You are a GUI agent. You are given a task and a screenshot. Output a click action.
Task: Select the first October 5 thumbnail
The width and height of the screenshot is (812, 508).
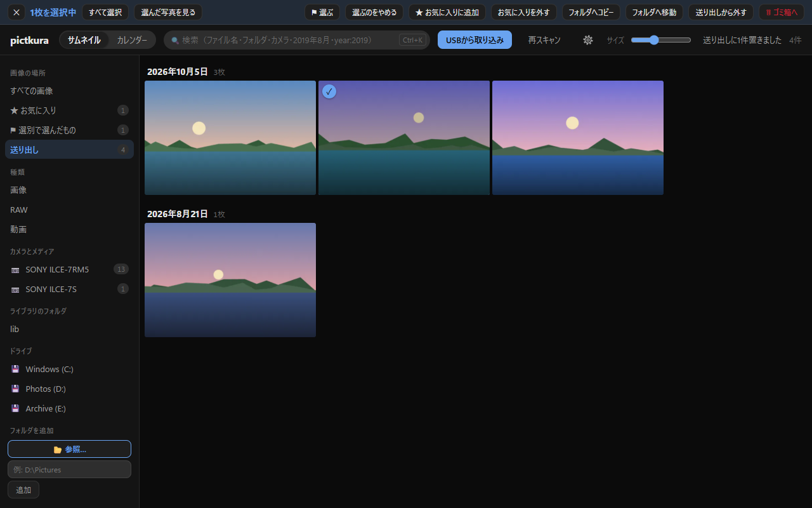click(230, 138)
